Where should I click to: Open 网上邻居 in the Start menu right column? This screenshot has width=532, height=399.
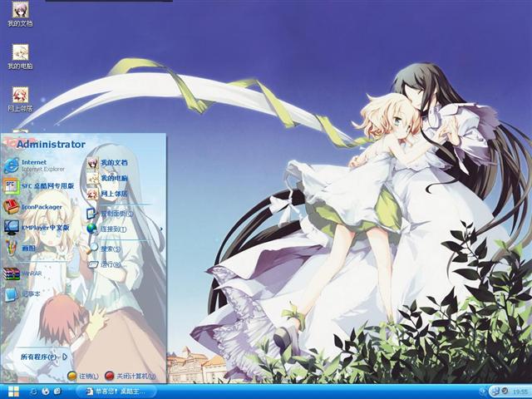107,194
